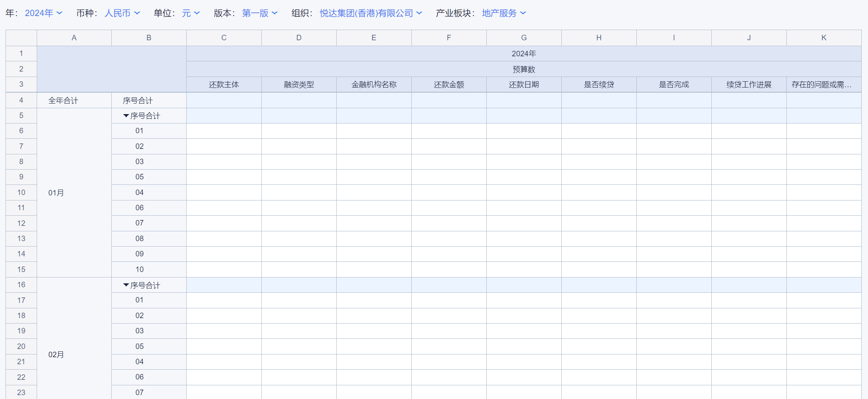Image resolution: width=868 pixels, height=399 pixels.
Task: Click row 4 number header
Action: [x=21, y=100]
